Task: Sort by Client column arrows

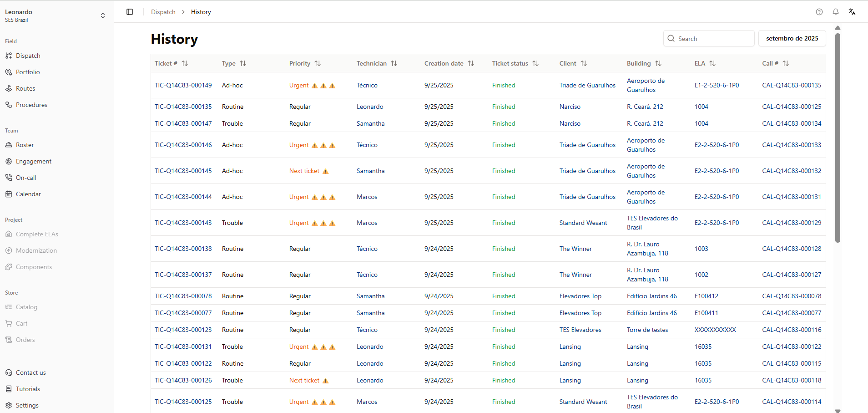Action: click(584, 64)
